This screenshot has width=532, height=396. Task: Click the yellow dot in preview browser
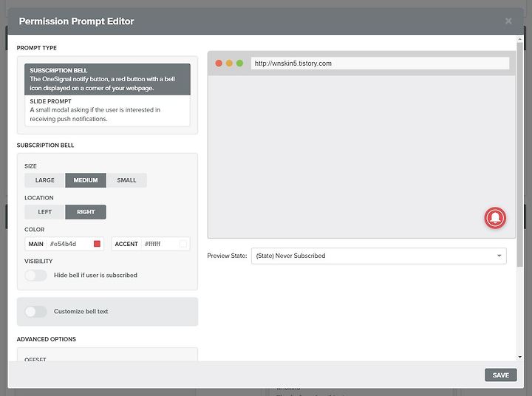[x=229, y=63]
